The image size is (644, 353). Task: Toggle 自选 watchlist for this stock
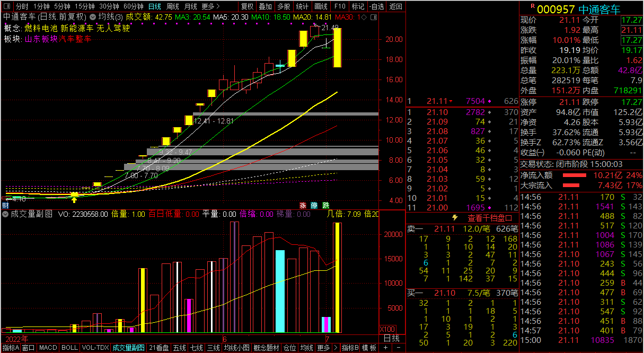pos(376,6)
